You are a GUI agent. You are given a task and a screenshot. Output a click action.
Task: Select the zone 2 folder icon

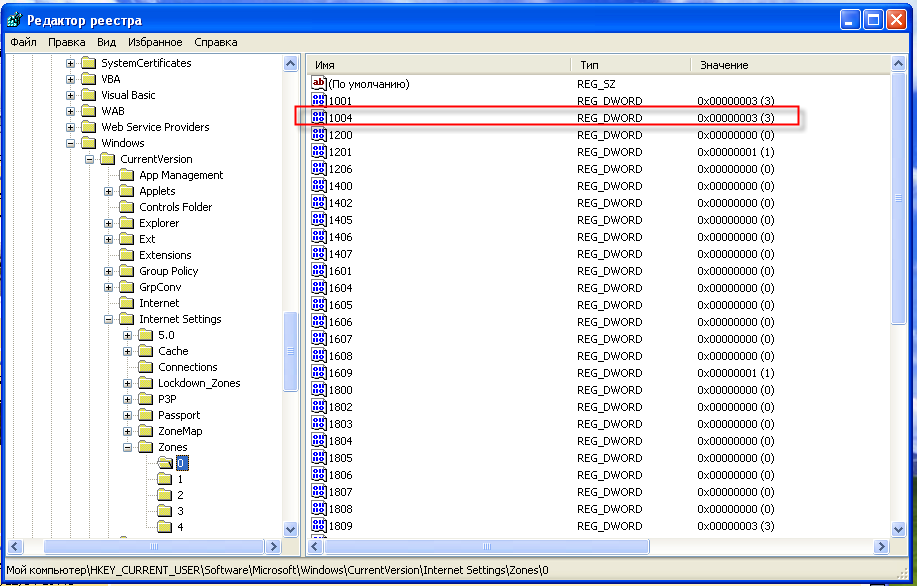coord(165,495)
